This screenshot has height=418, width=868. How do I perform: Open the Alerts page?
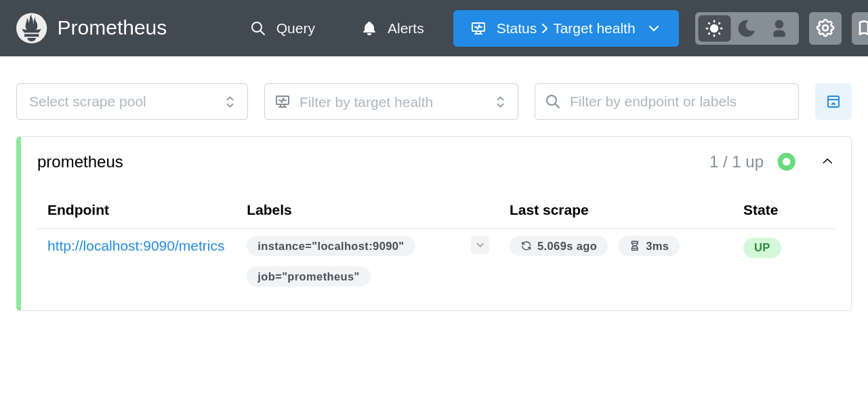[392, 28]
